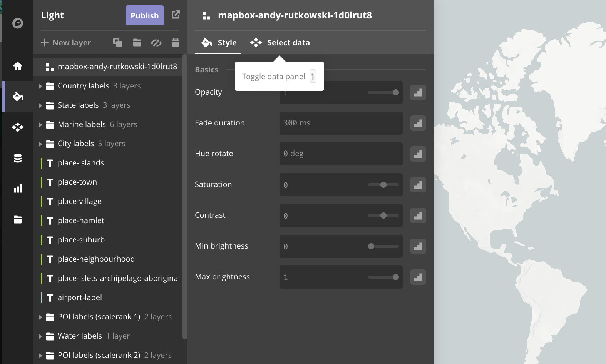
Task: Click the Publish button
Action: [145, 15]
